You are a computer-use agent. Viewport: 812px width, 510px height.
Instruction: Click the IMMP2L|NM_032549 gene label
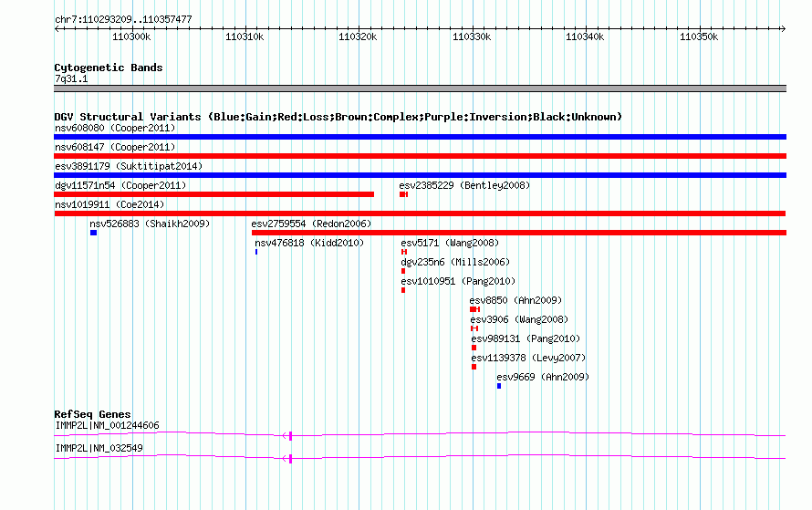[99, 448]
